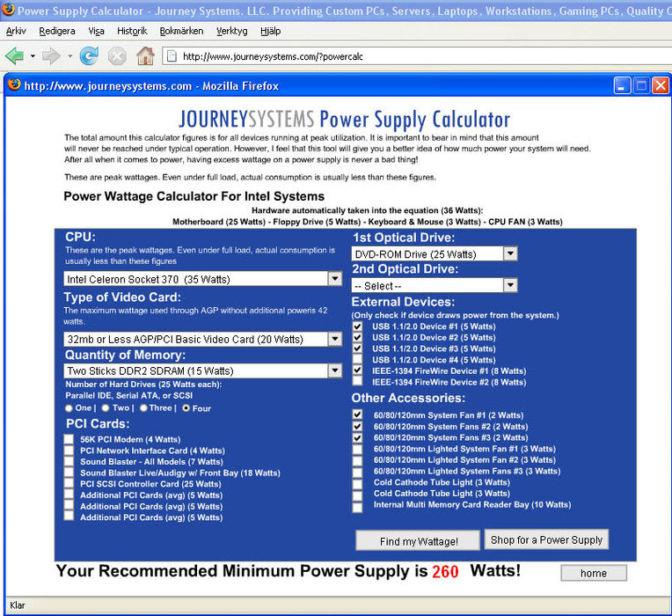This screenshot has width=672, height=616.
Task: Uncheck System Fans #2 (2 Watts)
Action: (357, 427)
